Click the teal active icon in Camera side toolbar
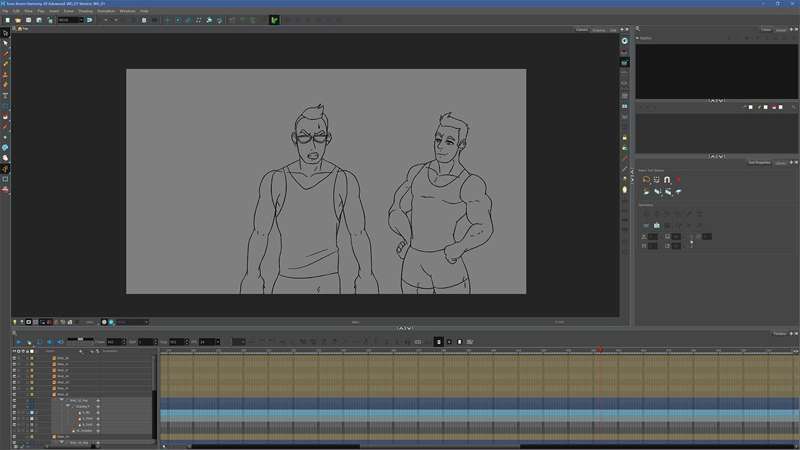Screen dimensions: 800x450 pos(624,62)
